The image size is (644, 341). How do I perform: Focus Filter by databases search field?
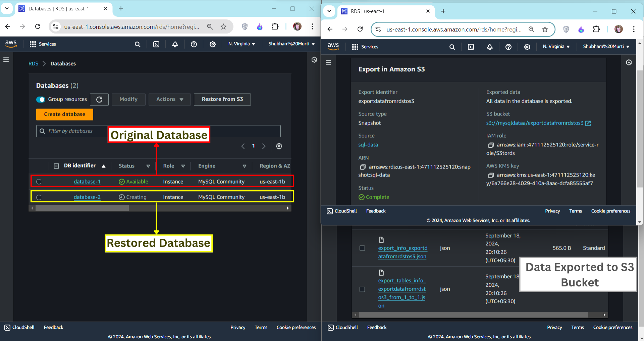click(x=158, y=131)
